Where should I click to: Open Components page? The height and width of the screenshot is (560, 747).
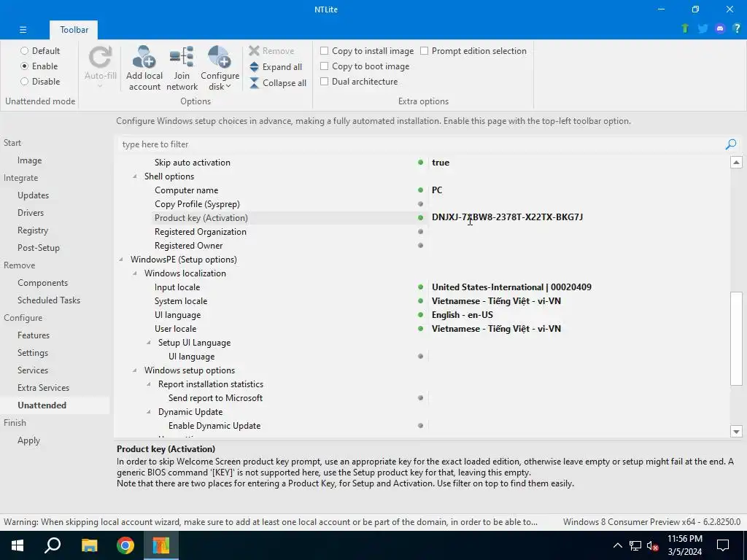pyautogui.click(x=42, y=283)
